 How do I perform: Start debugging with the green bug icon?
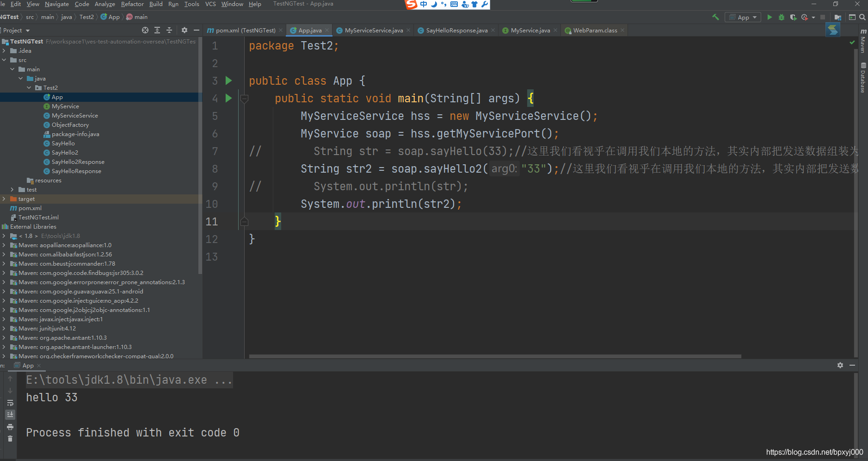782,17
